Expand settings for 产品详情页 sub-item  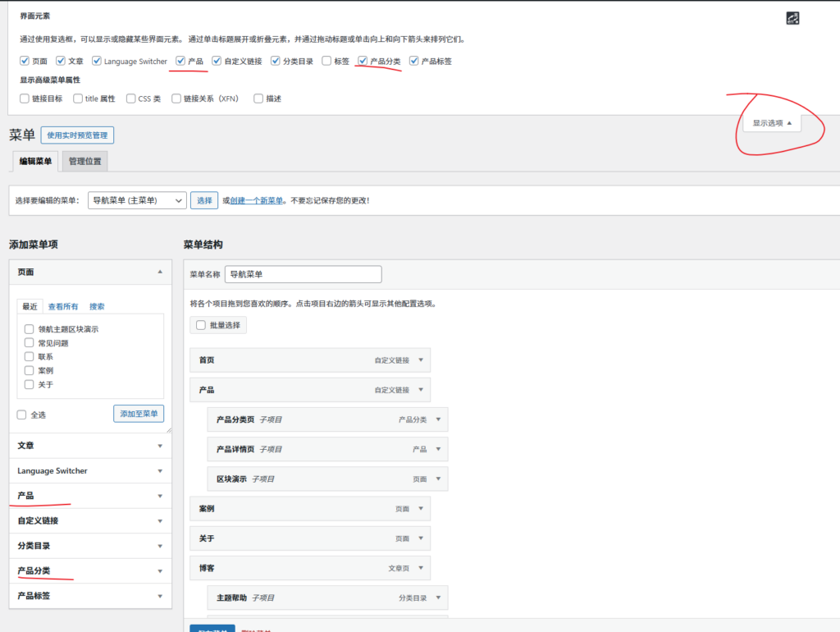(437, 449)
